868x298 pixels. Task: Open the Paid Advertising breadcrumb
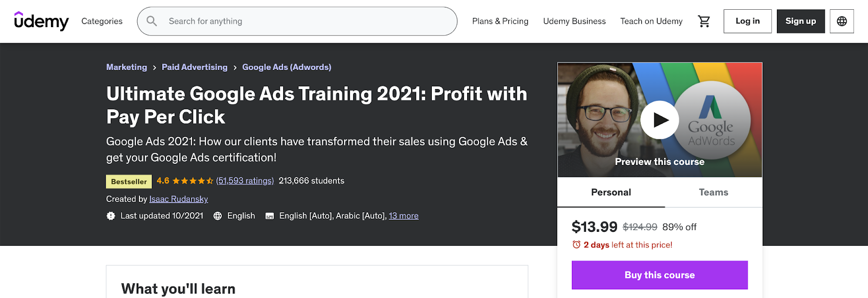tap(195, 67)
